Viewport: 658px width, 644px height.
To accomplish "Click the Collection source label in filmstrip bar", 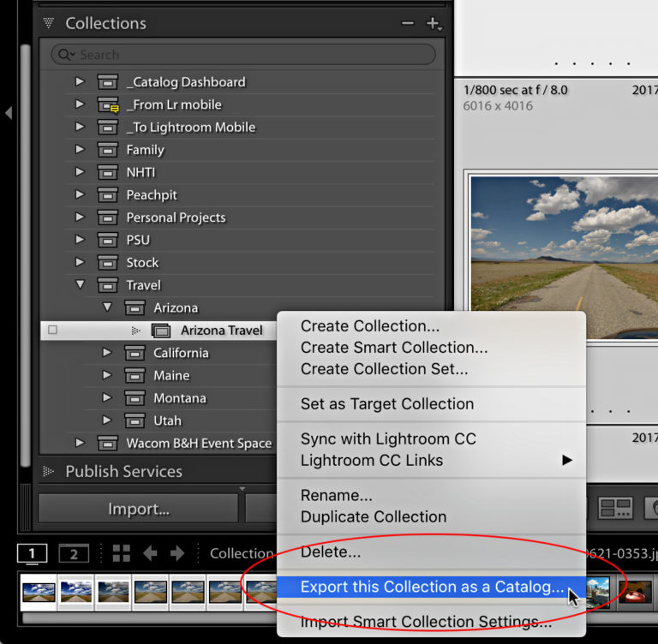I will click(x=242, y=553).
